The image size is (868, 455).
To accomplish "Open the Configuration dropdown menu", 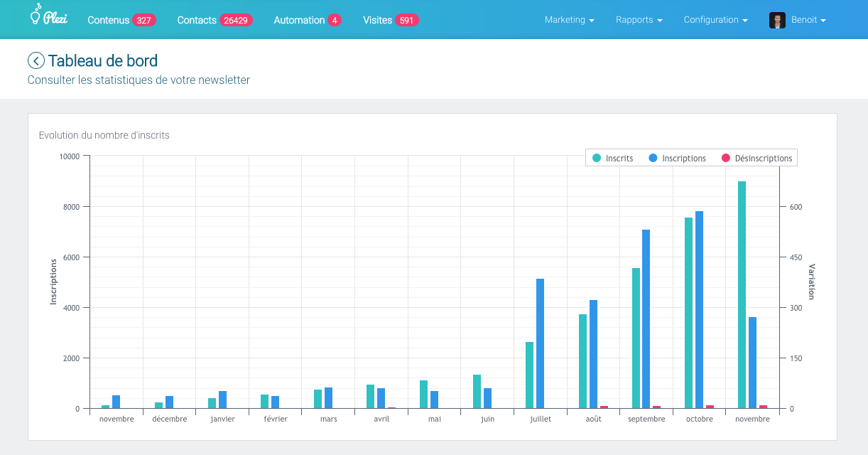I will 715,20.
